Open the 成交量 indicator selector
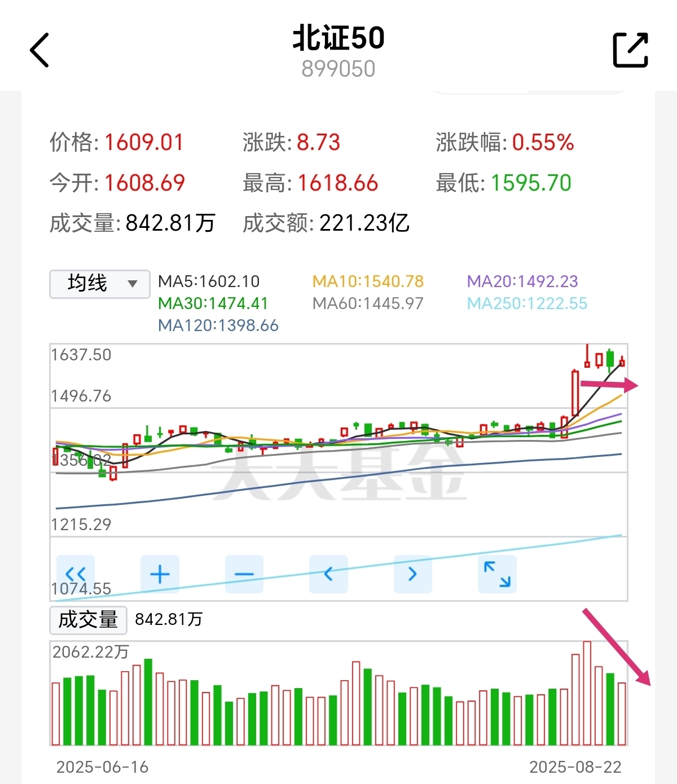Image resolution: width=677 pixels, height=784 pixels. [x=88, y=619]
